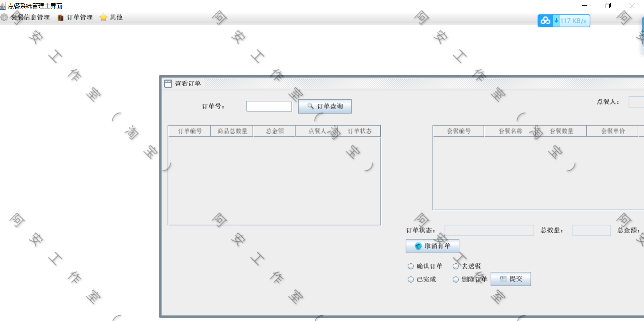Click the icon on the 提交 button
Screen dimensions: 644x321
point(503,279)
